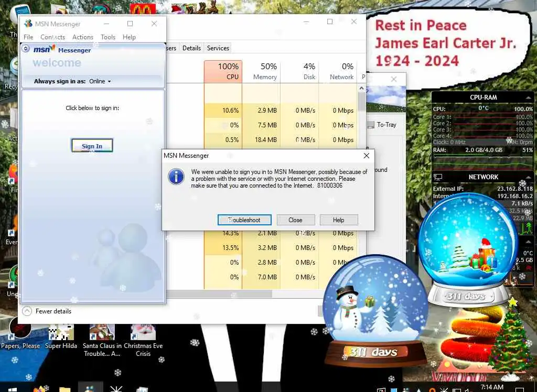Open the Contacts menu
This screenshot has height=392, width=537.
tap(53, 37)
